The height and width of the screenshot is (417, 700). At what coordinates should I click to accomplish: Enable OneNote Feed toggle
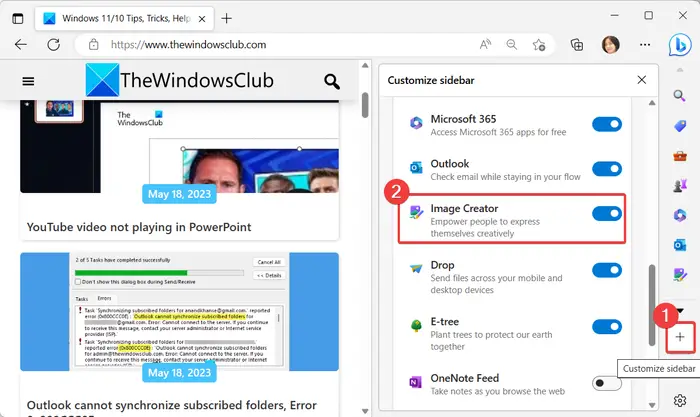pos(607,384)
